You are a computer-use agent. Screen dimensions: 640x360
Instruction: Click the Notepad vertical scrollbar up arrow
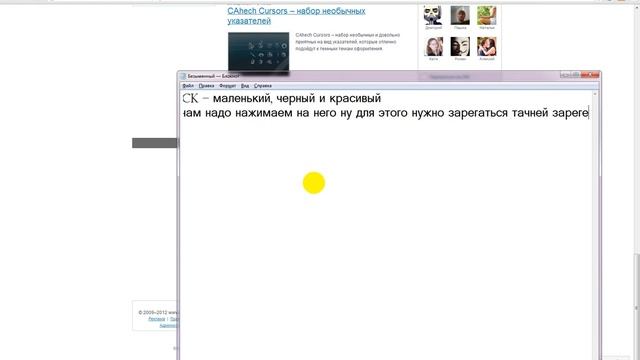click(x=595, y=94)
